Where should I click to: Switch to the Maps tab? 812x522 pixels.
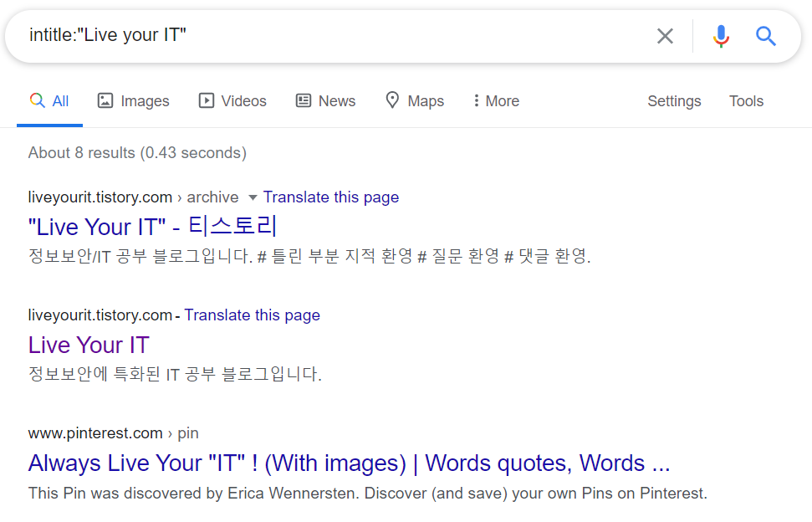click(415, 101)
